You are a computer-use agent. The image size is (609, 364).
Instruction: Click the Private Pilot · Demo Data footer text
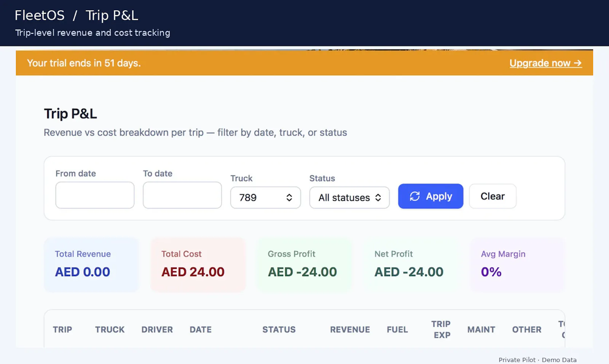pyautogui.click(x=537, y=360)
